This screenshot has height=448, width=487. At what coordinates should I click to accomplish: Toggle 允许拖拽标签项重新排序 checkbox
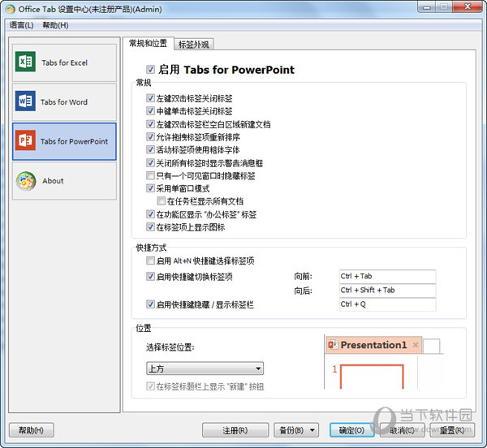click(150, 136)
